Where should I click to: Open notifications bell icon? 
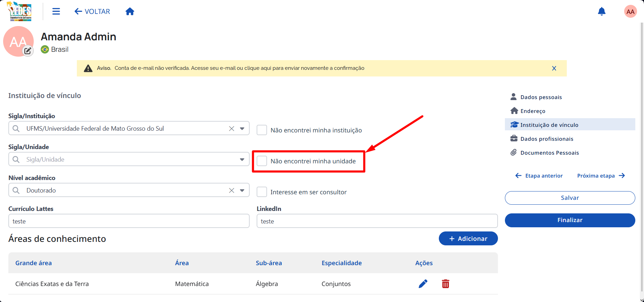(602, 11)
